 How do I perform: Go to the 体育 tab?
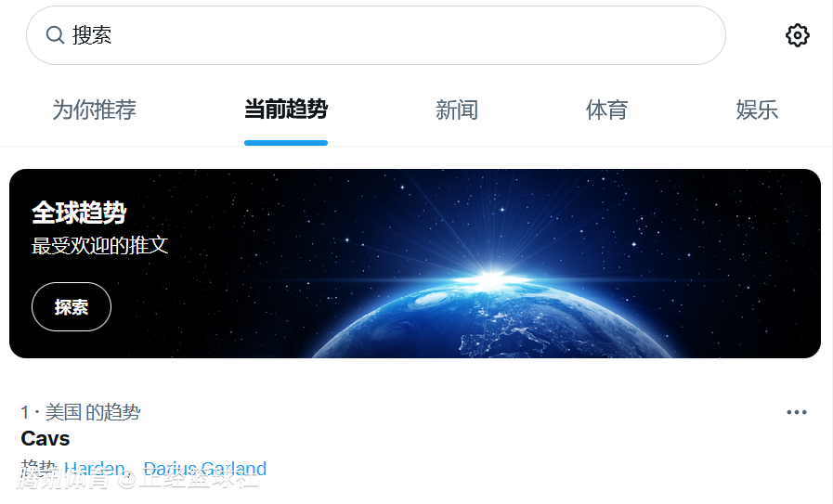tap(606, 110)
